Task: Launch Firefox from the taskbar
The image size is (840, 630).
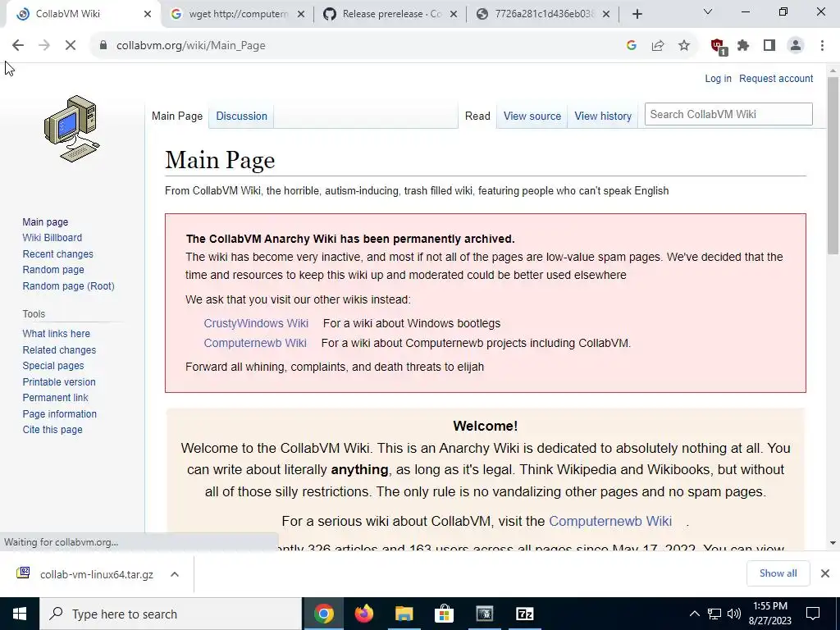Action: tap(364, 614)
